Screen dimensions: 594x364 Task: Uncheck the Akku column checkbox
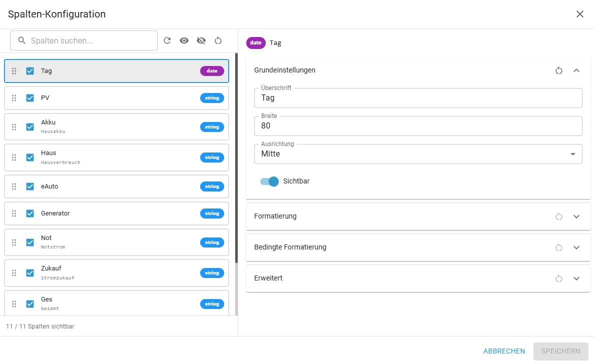(30, 127)
